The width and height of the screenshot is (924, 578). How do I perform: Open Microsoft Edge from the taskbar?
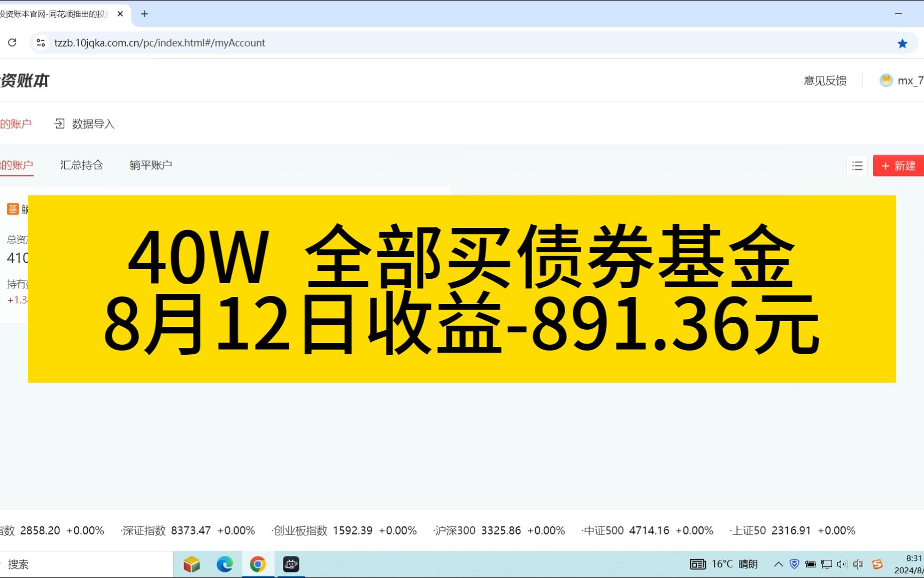click(225, 564)
